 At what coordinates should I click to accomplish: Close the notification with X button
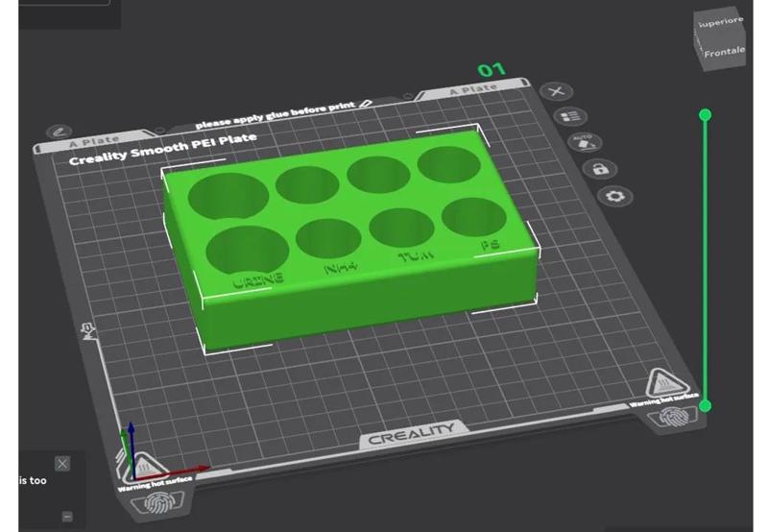click(x=62, y=464)
